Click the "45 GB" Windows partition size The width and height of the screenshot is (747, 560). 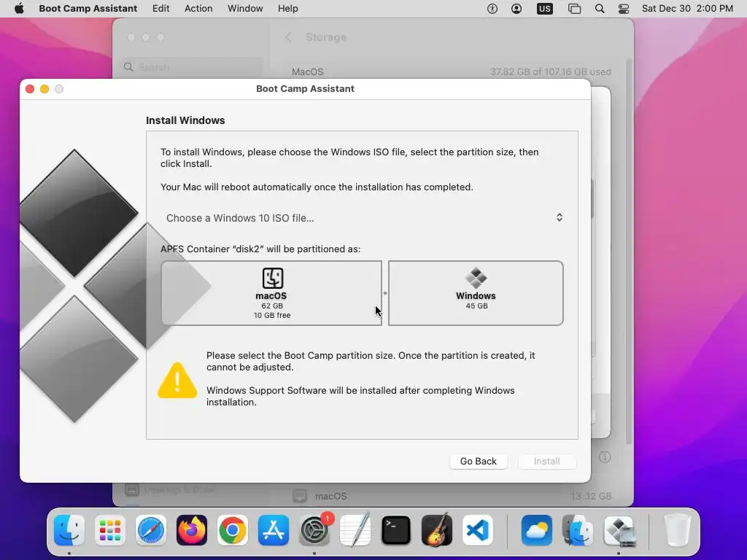point(476,306)
